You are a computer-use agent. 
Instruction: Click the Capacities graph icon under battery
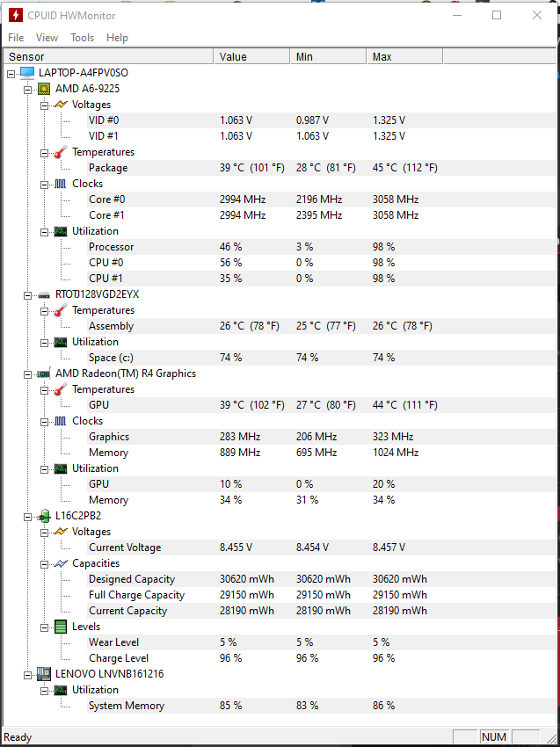click(60, 563)
